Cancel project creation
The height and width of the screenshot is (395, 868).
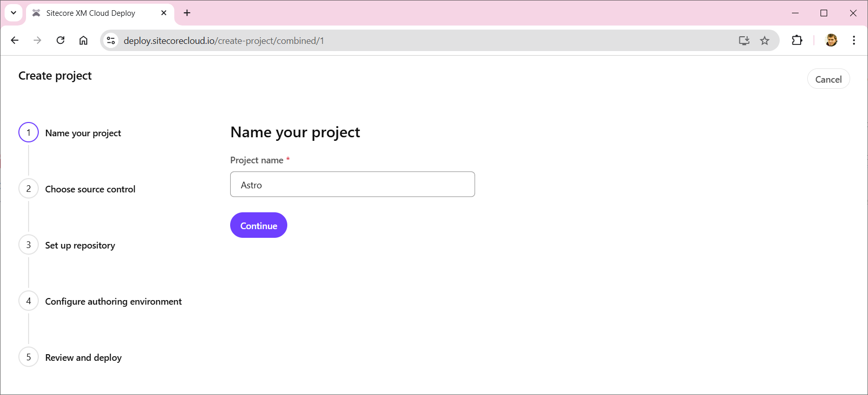click(x=828, y=79)
